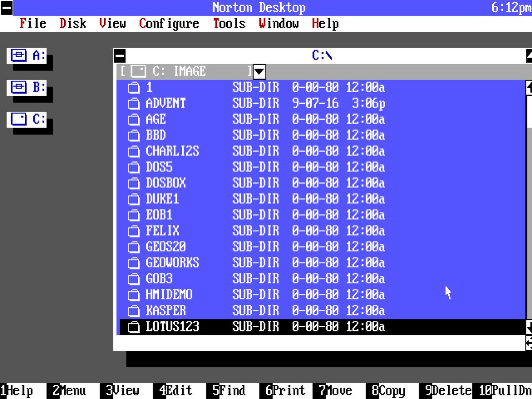Open the B: drive icon
The height and width of the screenshot is (399, 532).
pos(27,88)
